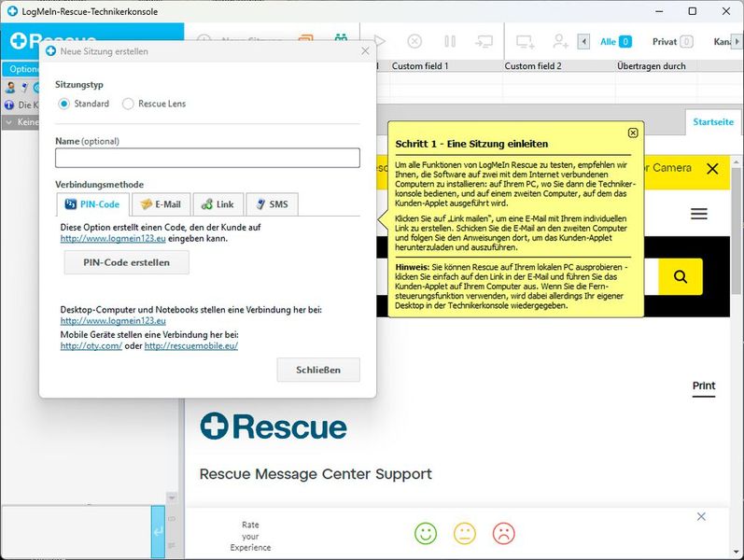Click the Übertragen durch column header
The image size is (744, 560).
(x=651, y=66)
